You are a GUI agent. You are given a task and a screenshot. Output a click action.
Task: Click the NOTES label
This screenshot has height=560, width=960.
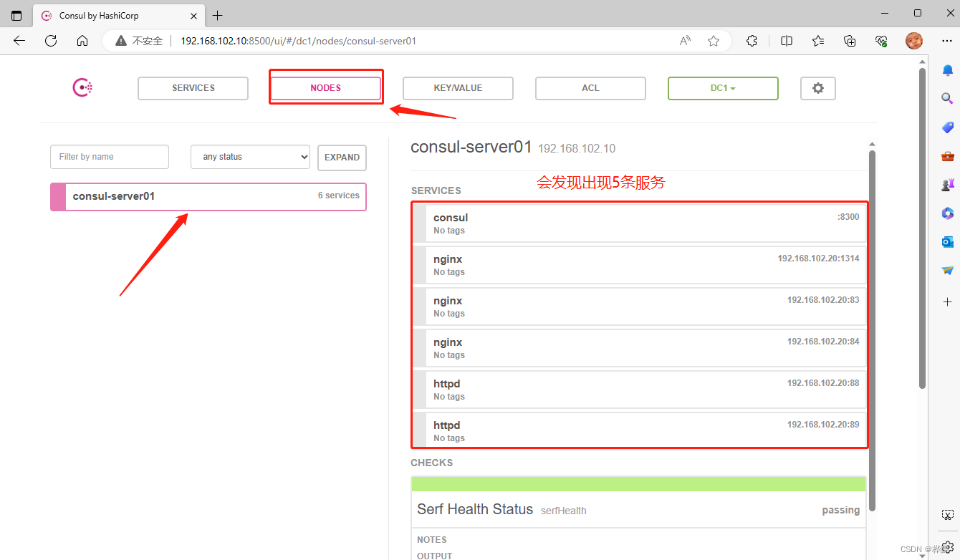point(432,540)
